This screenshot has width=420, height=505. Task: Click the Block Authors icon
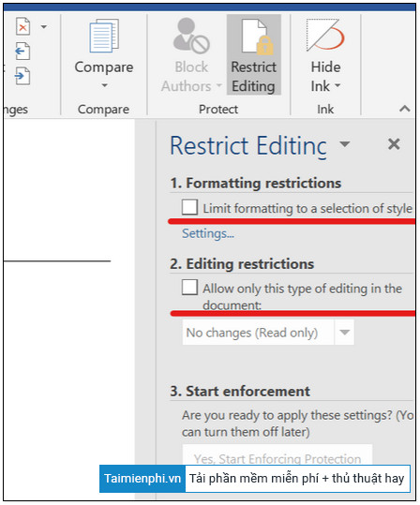191,36
